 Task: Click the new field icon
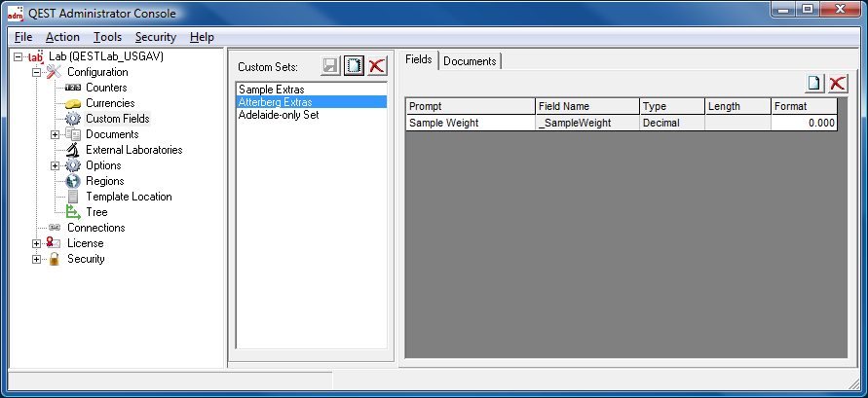coord(814,84)
